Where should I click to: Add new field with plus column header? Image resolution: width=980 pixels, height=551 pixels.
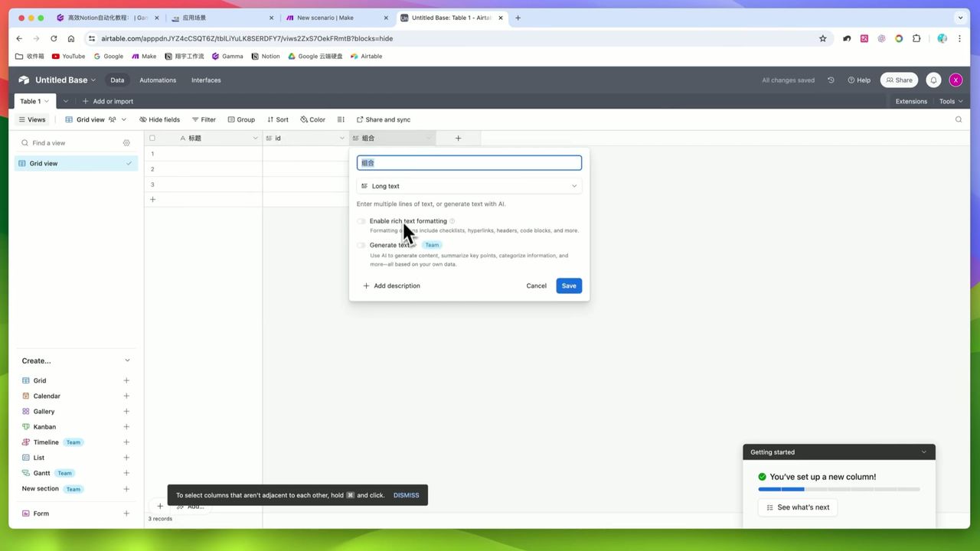[x=458, y=139]
